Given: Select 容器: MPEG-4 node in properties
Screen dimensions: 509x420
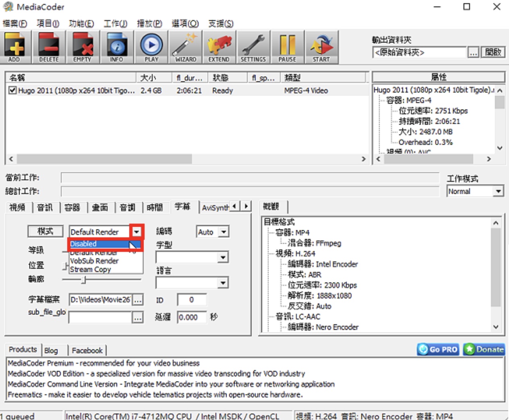Looking at the screenshot, I should pyautogui.click(x=408, y=100).
